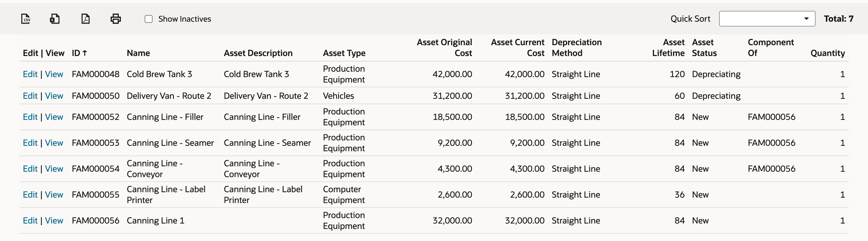Edit Canning Line - Label Printer asset
This screenshot has height=241, width=868.
[x=30, y=195]
